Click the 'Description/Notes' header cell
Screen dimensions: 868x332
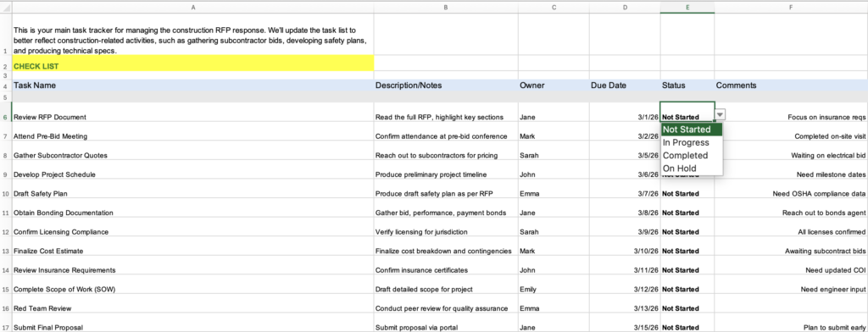pos(446,86)
